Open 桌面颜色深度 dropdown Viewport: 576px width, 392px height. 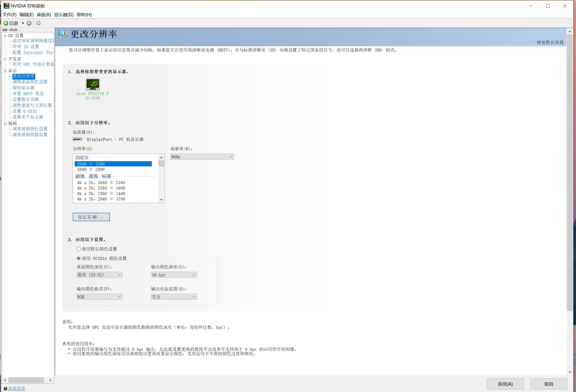(x=99, y=275)
